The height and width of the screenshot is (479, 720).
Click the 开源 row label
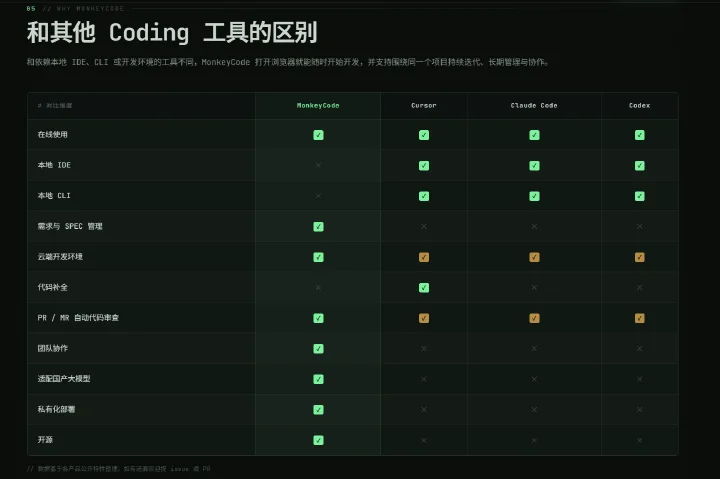(x=45, y=440)
